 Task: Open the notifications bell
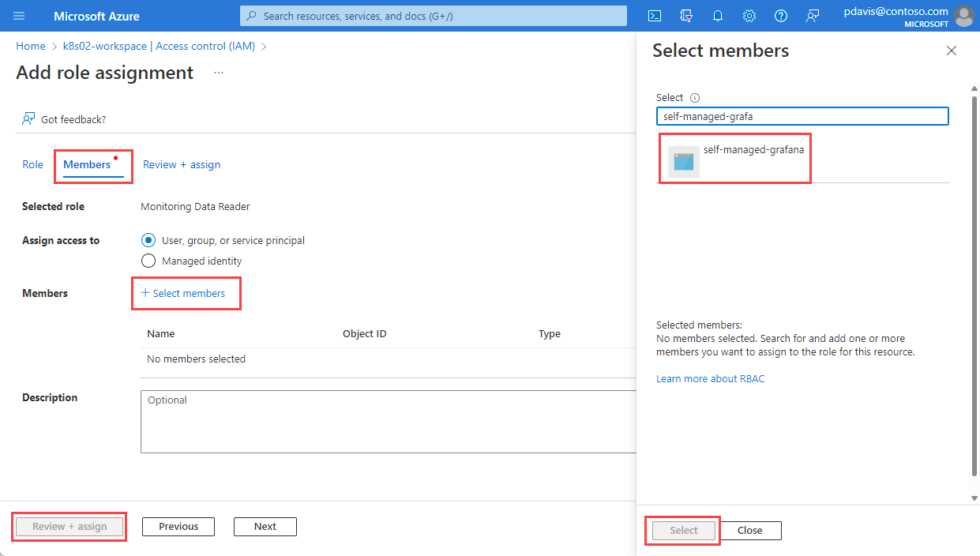[x=717, y=16]
